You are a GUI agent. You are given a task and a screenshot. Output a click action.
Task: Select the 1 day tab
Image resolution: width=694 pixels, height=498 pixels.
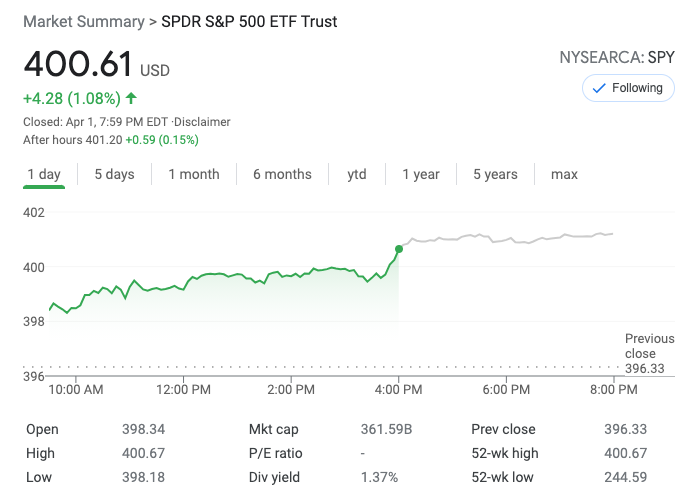click(x=44, y=174)
